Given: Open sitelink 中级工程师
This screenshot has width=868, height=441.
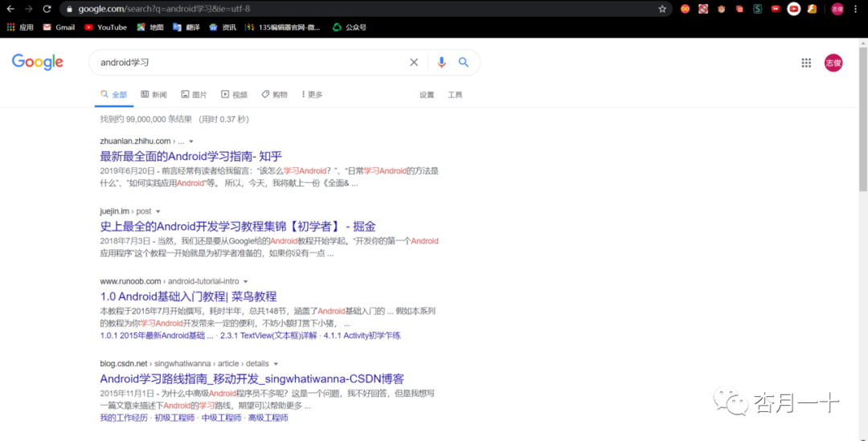Looking at the screenshot, I should point(222,418).
